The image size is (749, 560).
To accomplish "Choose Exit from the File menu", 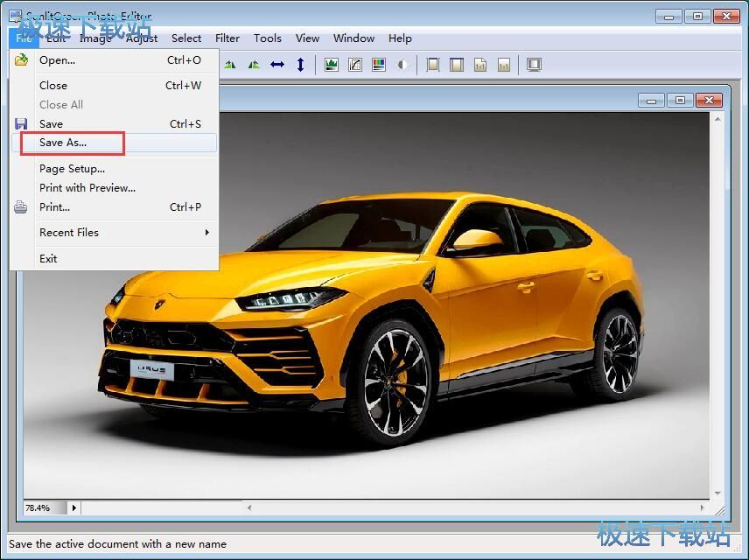I will point(115,258).
